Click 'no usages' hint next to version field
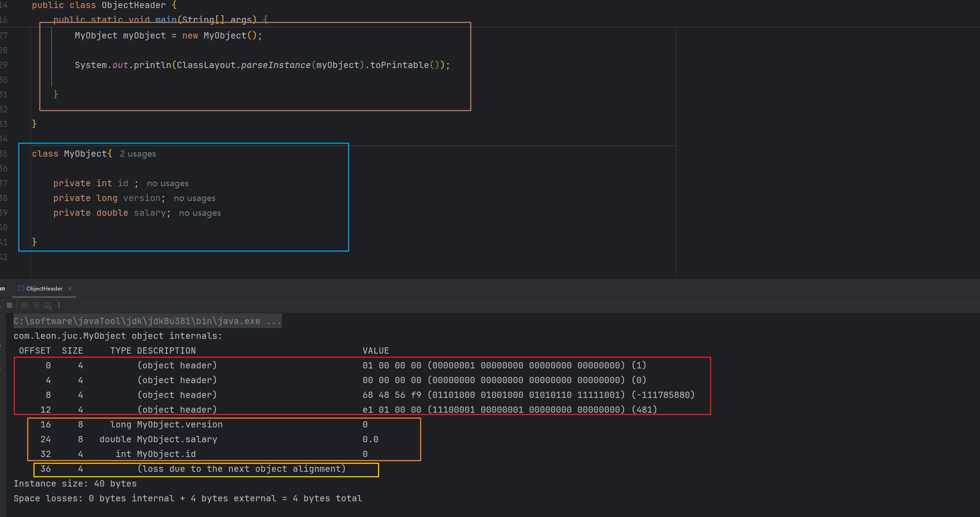Viewport: 980px width, 517px height. click(x=195, y=198)
